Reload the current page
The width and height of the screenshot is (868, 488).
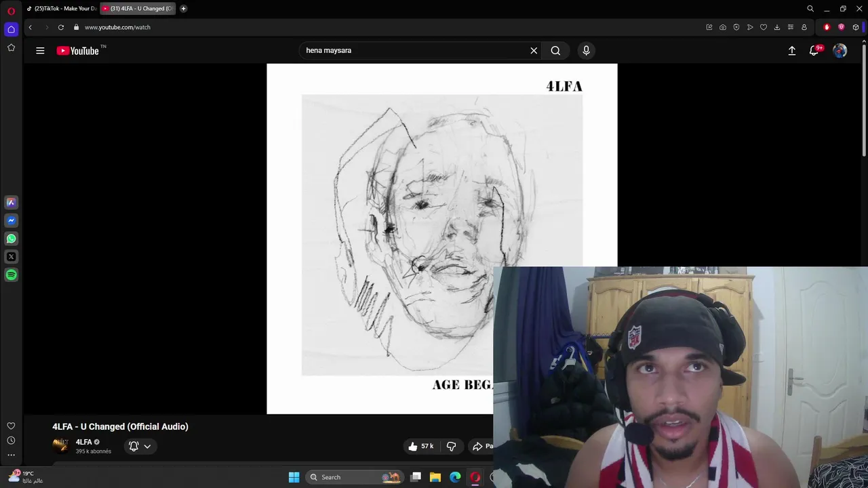click(x=61, y=27)
